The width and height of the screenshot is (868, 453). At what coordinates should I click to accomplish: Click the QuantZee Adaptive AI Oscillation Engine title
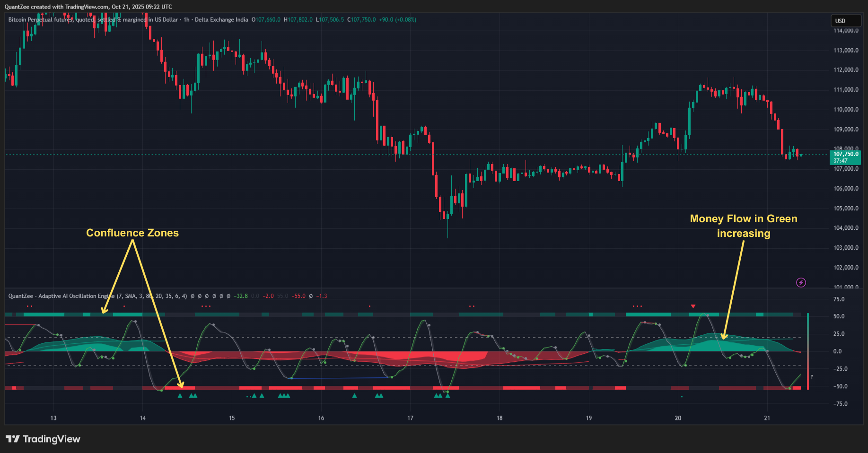coord(61,296)
